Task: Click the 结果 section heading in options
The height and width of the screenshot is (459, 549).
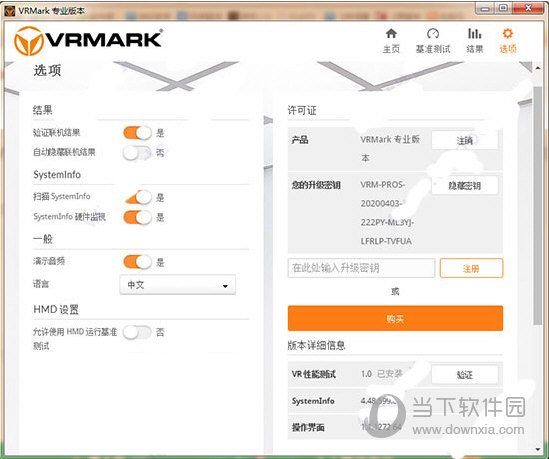Action: point(43,110)
